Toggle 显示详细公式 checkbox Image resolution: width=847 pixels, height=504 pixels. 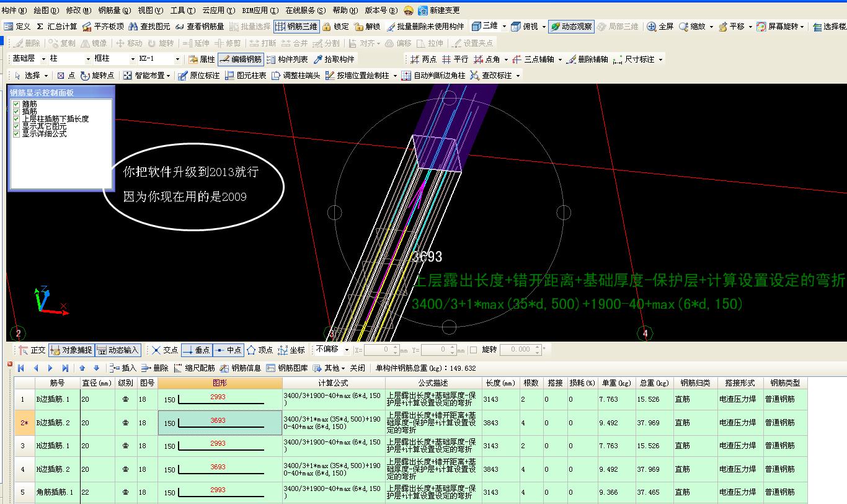tap(16, 134)
